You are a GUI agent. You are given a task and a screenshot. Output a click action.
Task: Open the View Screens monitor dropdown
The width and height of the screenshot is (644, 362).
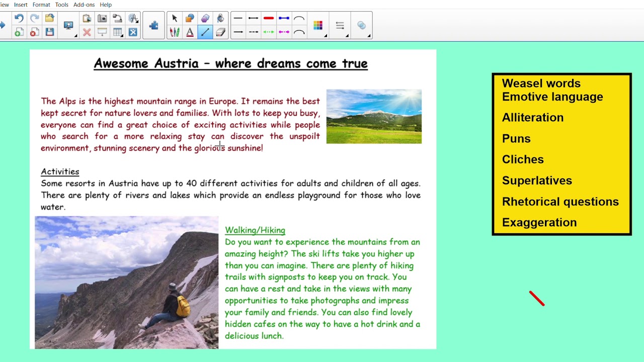click(69, 26)
